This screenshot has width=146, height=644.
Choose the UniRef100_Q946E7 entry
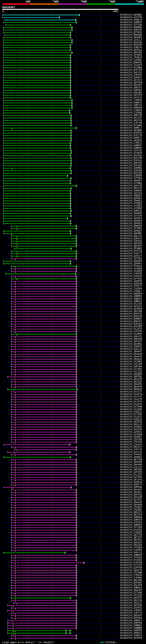(x=131, y=231)
